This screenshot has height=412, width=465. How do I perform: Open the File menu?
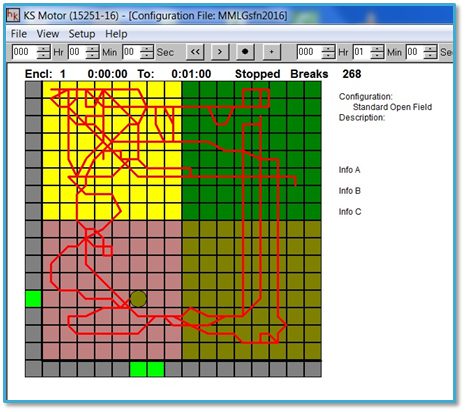(x=19, y=34)
